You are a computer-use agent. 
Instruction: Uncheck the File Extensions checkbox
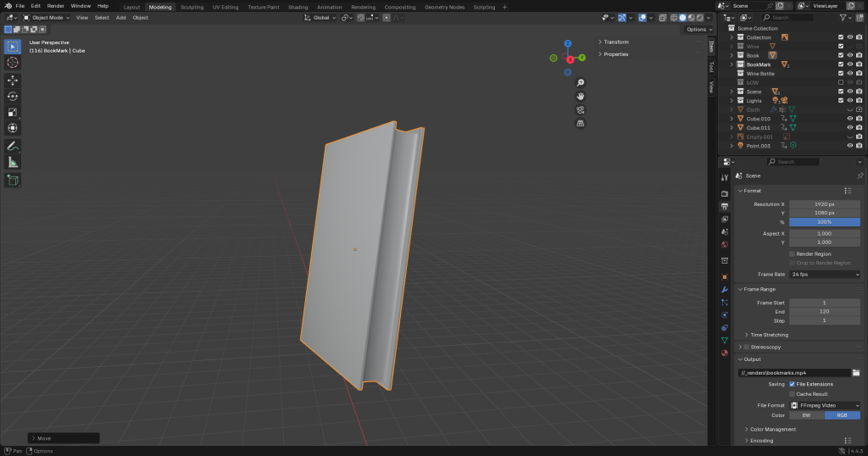pos(793,384)
